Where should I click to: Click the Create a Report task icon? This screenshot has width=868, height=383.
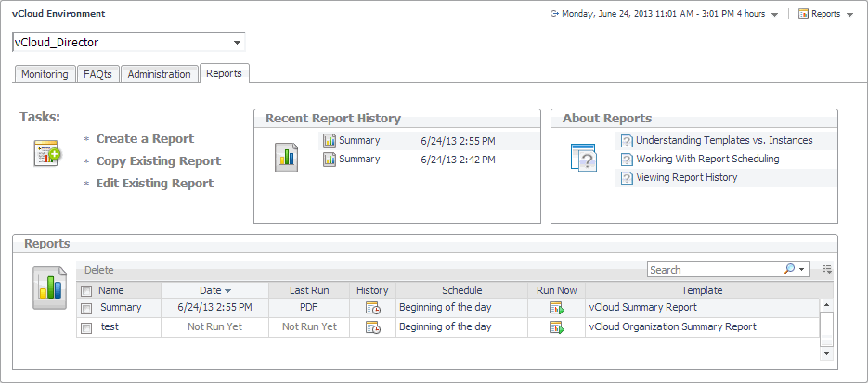46,154
